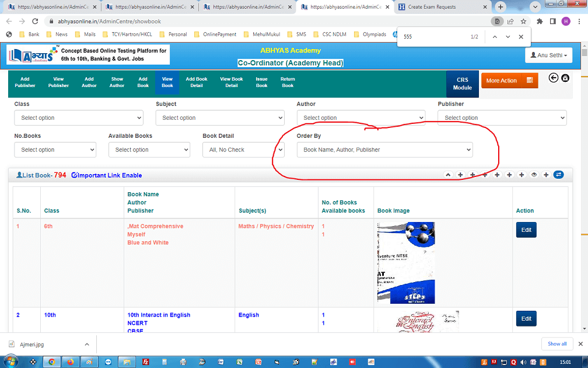Open the Publisher select dropdown

click(502, 118)
